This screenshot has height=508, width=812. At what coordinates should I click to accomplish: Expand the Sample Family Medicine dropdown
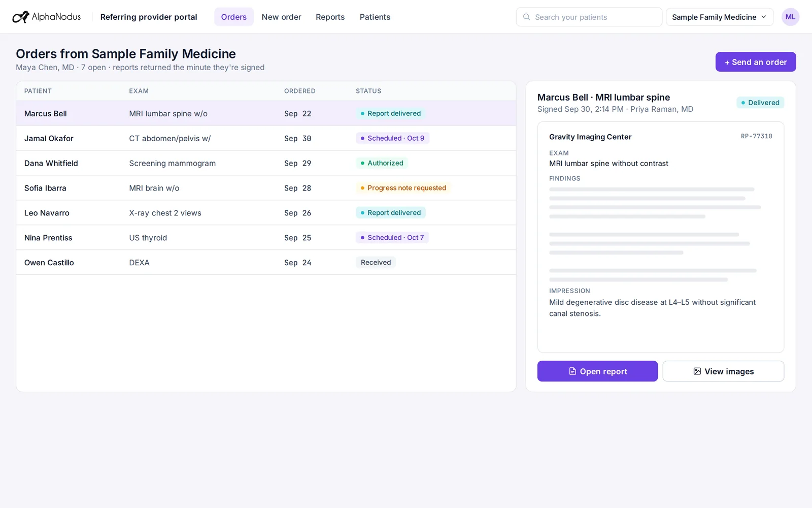point(720,17)
